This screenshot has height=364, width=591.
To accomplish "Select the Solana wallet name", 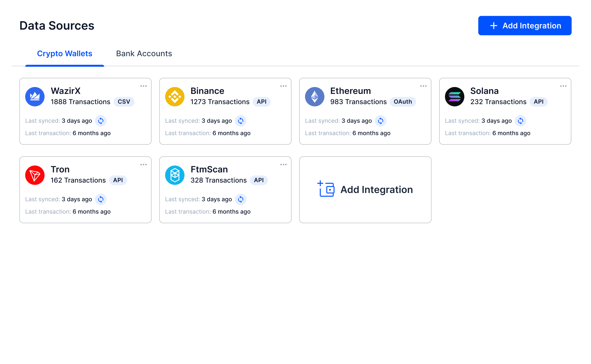I will 484,91.
